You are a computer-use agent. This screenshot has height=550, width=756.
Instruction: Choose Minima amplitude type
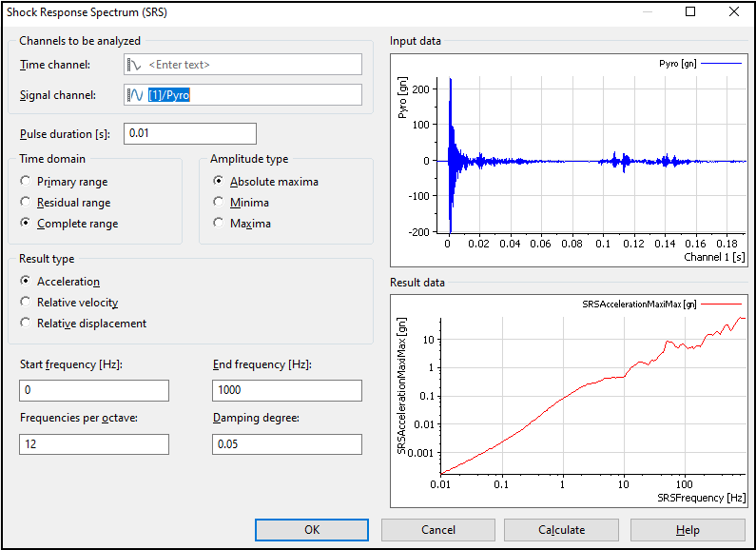click(x=219, y=203)
